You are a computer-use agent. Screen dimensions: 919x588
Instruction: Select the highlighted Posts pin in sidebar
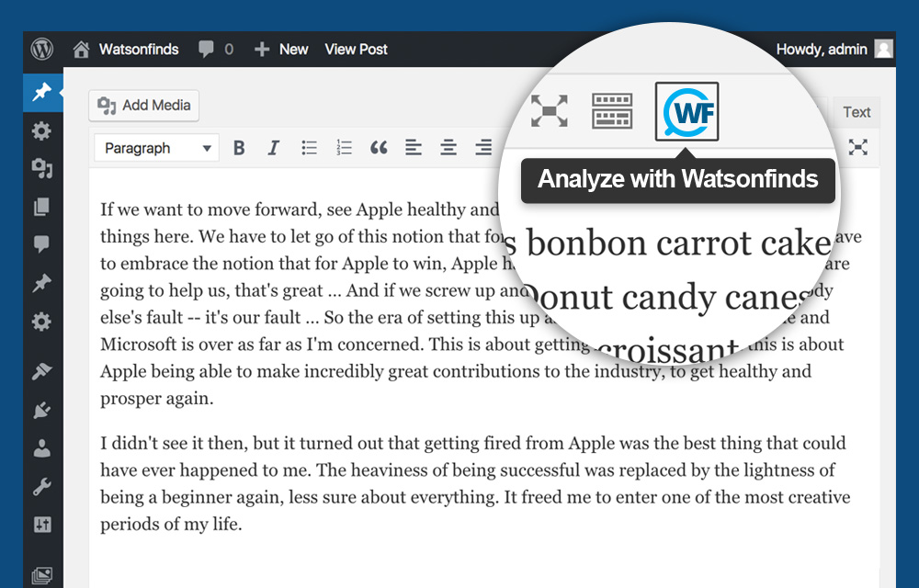coord(42,92)
